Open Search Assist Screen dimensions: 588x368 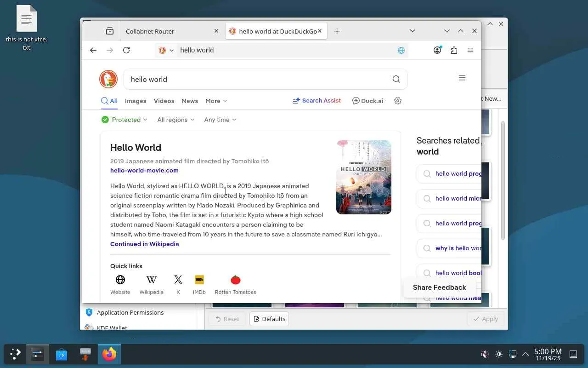317,101
